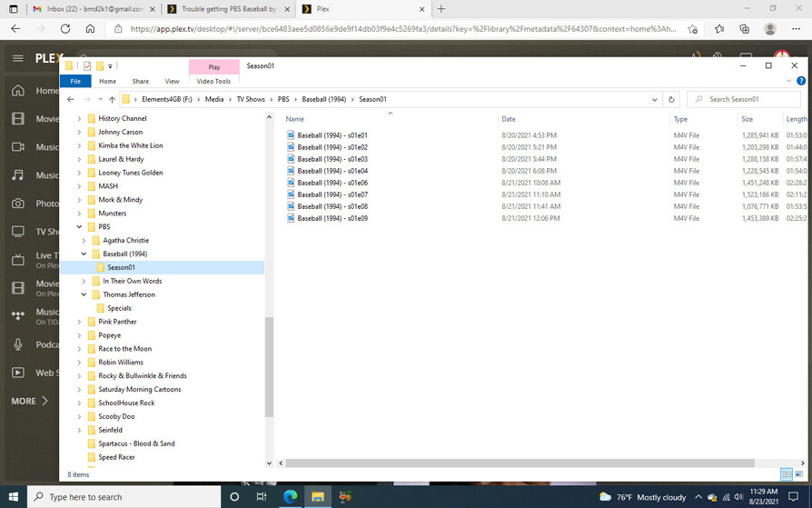Click file list horizontal scrollbar

520,463
